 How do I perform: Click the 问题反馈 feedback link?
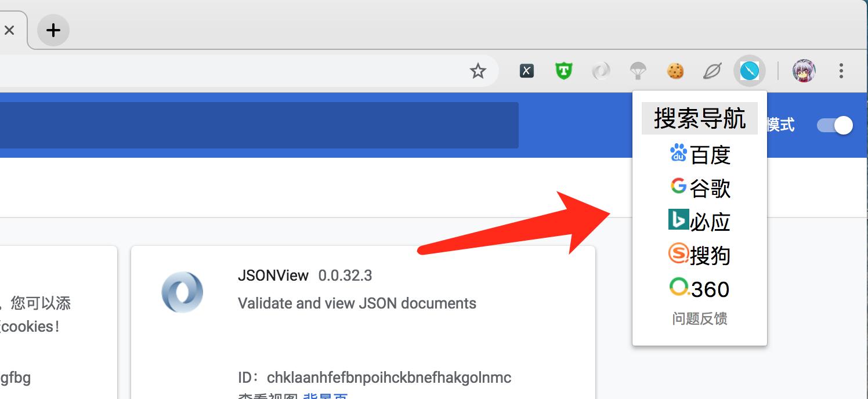click(x=700, y=319)
